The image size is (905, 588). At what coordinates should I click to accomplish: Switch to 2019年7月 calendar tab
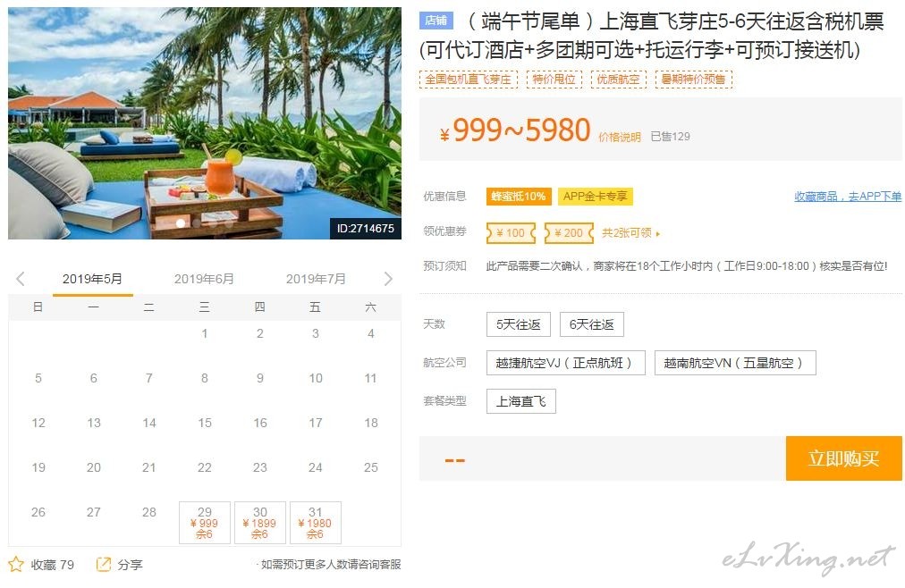tap(316, 279)
